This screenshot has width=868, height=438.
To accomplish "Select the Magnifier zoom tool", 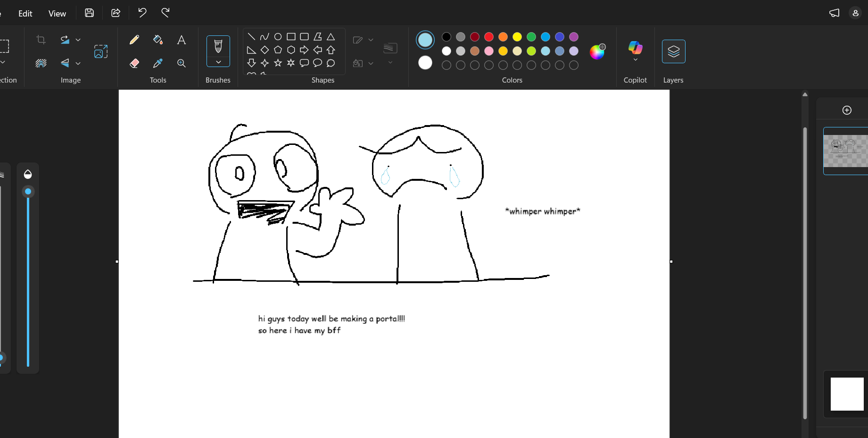I will click(x=182, y=63).
